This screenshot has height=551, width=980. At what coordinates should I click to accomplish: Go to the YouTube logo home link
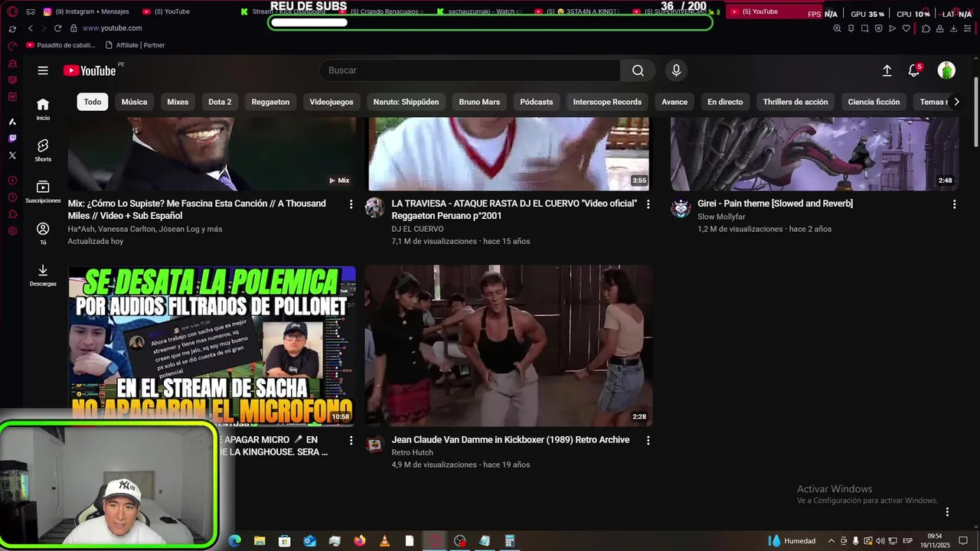coord(90,70)
